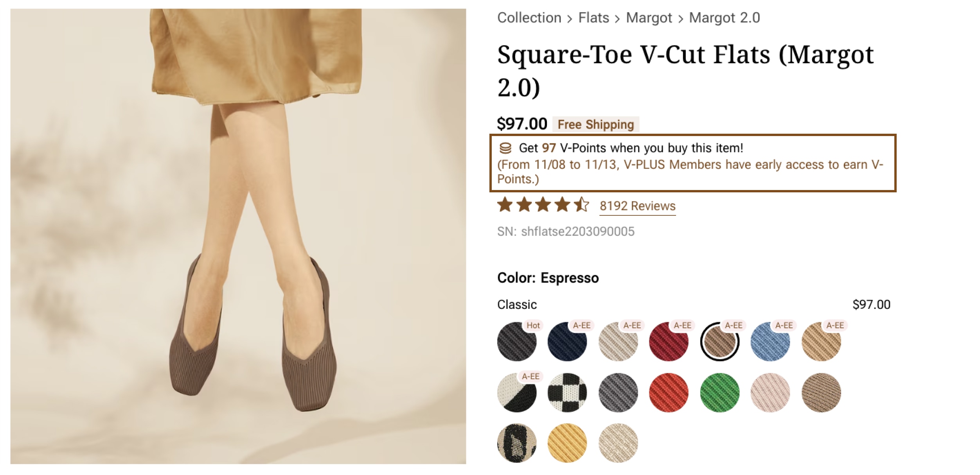Viewport: 980px width, 475px height.
Task: Select the black and beige leopard-pattern swatch
Action: pos(517,443)
